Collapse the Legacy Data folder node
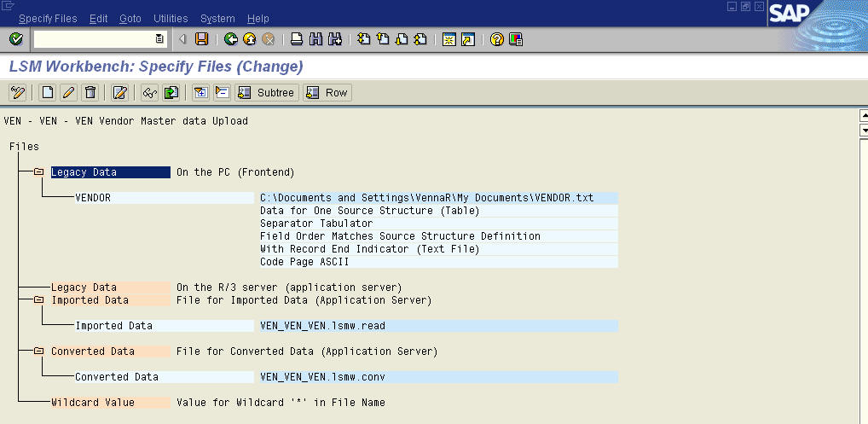This screenshot has height=424, width=868. click(x=38, y=172)
